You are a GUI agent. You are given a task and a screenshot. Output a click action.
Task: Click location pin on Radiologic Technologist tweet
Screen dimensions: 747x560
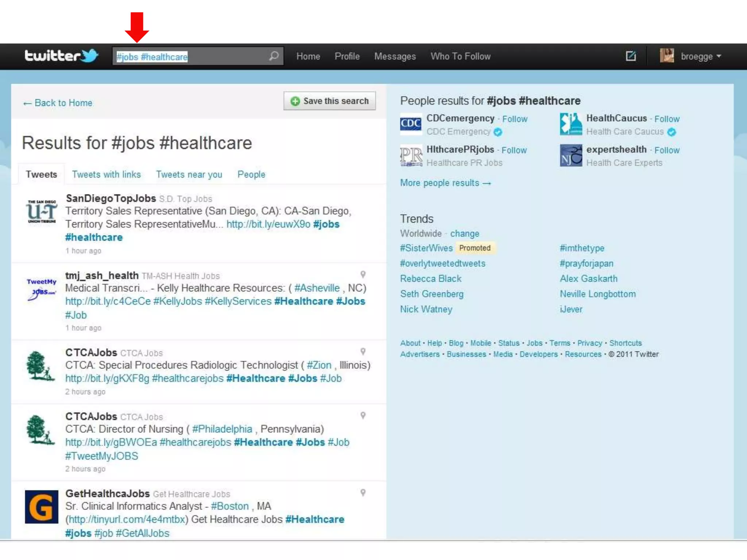(363, 351)
